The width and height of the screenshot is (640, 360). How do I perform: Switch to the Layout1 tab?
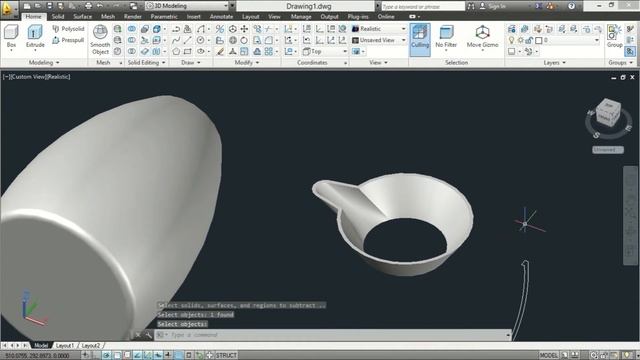(64, 345)
